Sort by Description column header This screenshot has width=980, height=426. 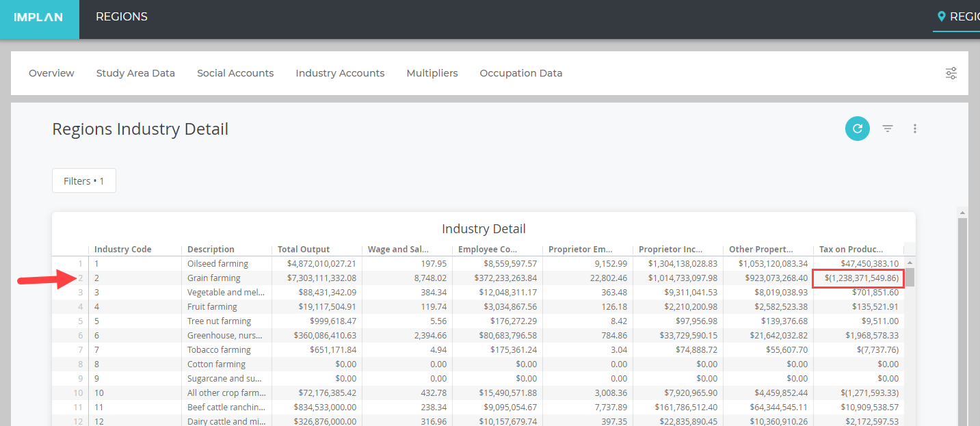211,250
